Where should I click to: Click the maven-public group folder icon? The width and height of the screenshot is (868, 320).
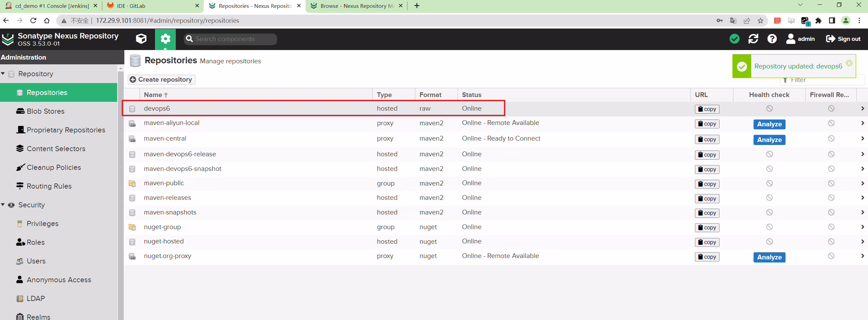(x=132, y=183)
